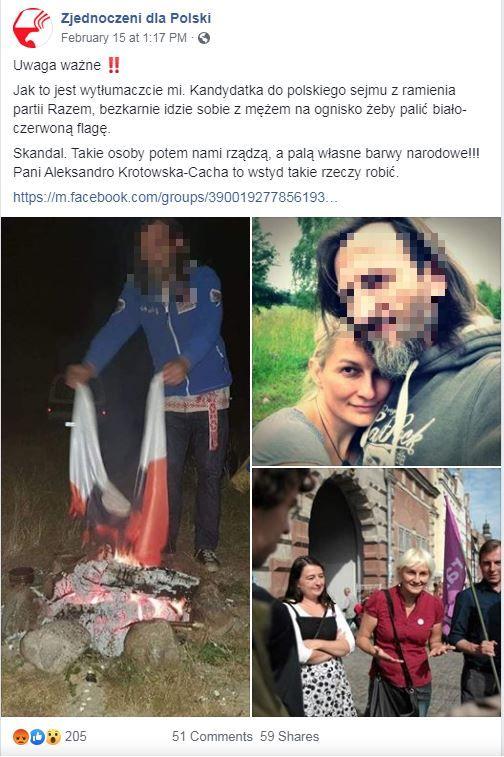The image size is (504, 757).
Task: Open the couple selfie photo
Action: (377, 341)
